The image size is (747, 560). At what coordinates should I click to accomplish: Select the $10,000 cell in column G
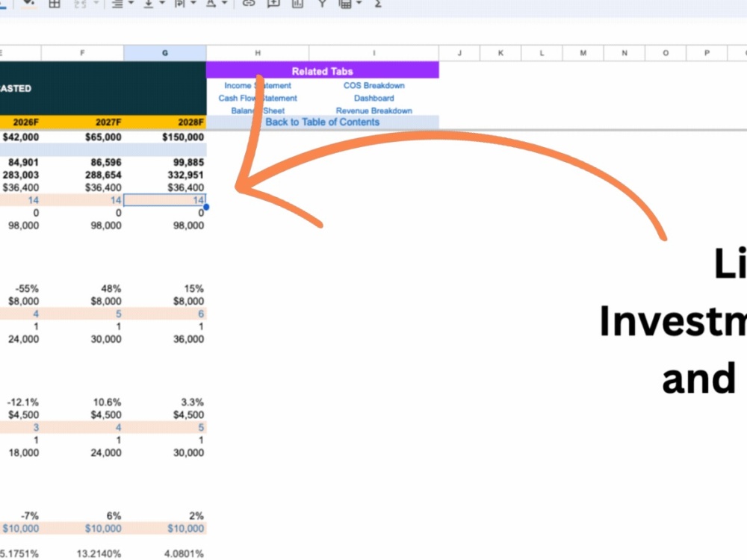click(165, 529)
